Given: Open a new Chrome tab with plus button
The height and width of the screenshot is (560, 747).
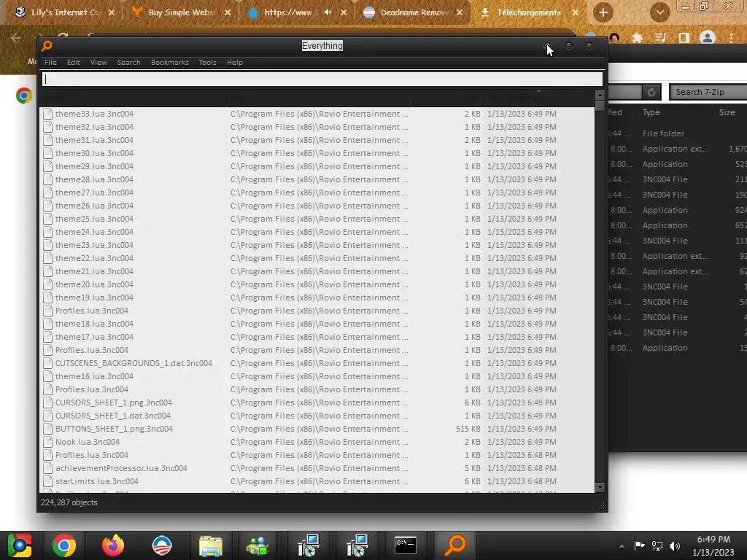Looking at the screenshot, I should 603,12.
